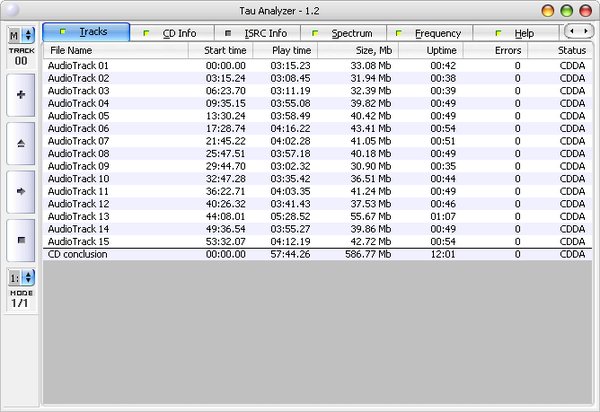Screen dimensions: 600x412
Task: Select the AudioTrack 02 row
Action: (318, 78)
